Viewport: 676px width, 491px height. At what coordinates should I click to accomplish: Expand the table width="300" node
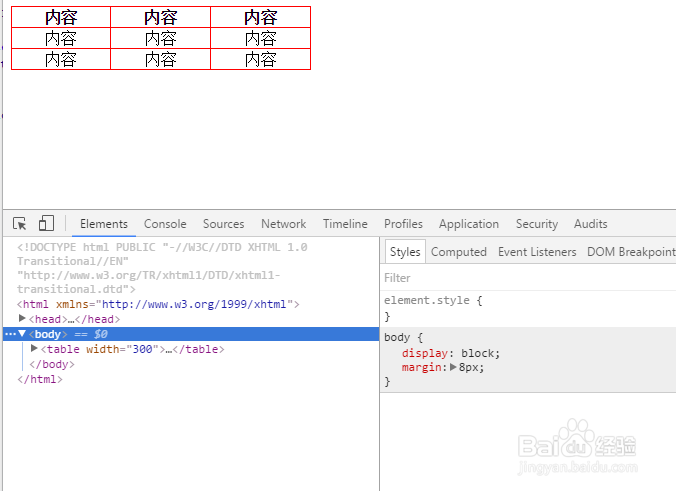pyautogui.click(x=34, y=348)
